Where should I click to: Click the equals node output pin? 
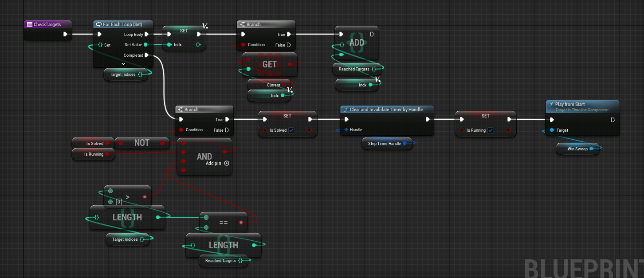pyautogui.click(x=241, y=222)
